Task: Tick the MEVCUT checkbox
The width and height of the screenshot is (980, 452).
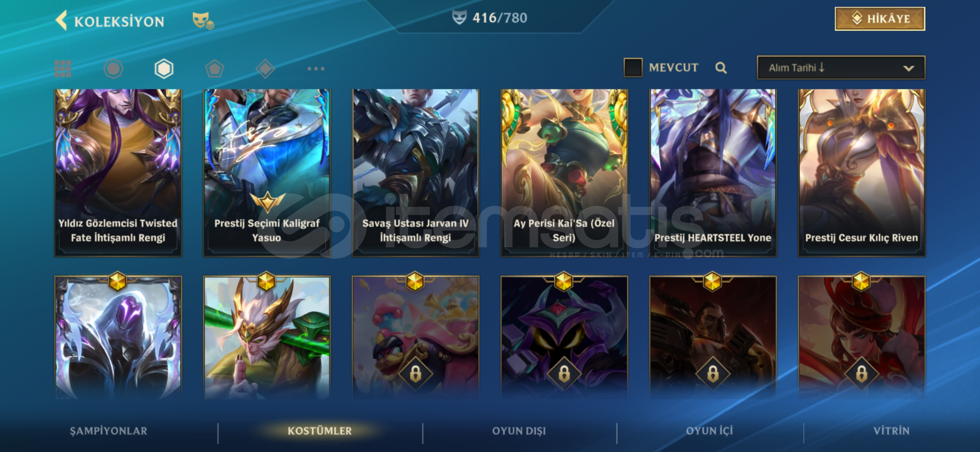Action: click(633, 67)
